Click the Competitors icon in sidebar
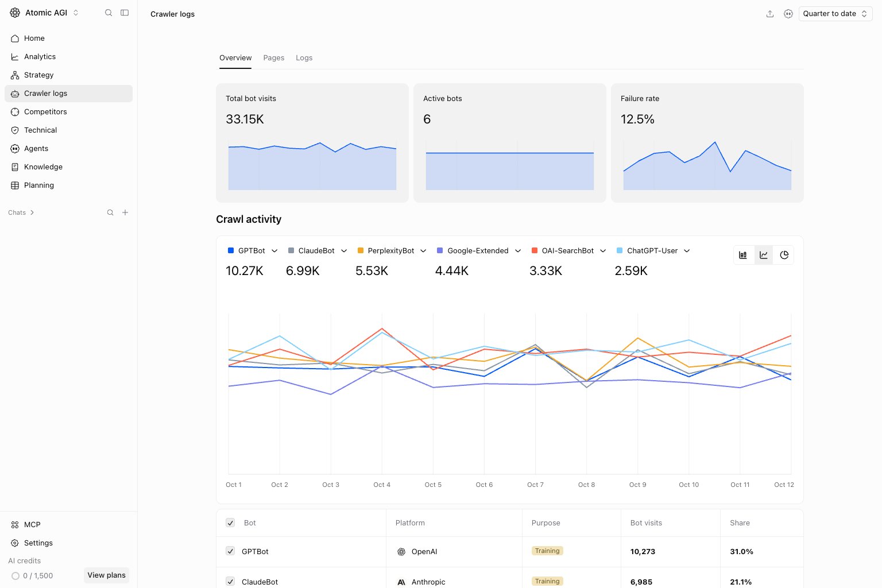The image size is (882, 588). pyautogui.click(x=15, y=112)
